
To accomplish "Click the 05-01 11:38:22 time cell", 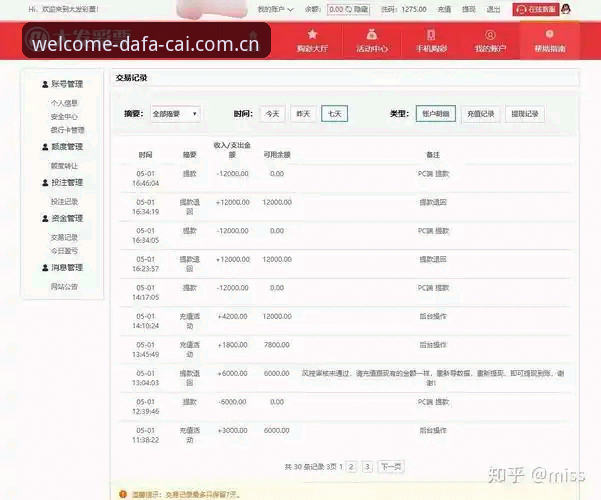I will pyautogui.click(x=145, y=435).
